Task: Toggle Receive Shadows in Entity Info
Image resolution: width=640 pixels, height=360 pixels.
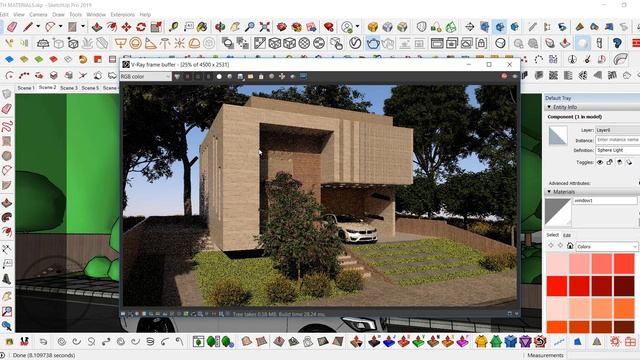Action: click(x=620, y=162)
